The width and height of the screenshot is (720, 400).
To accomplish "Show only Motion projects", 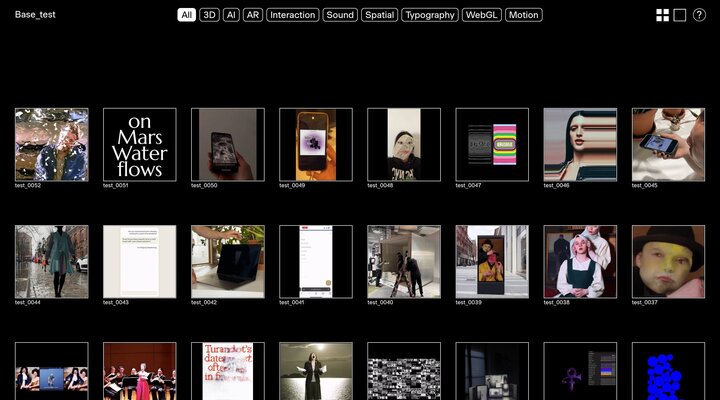I will pos(524,15).
